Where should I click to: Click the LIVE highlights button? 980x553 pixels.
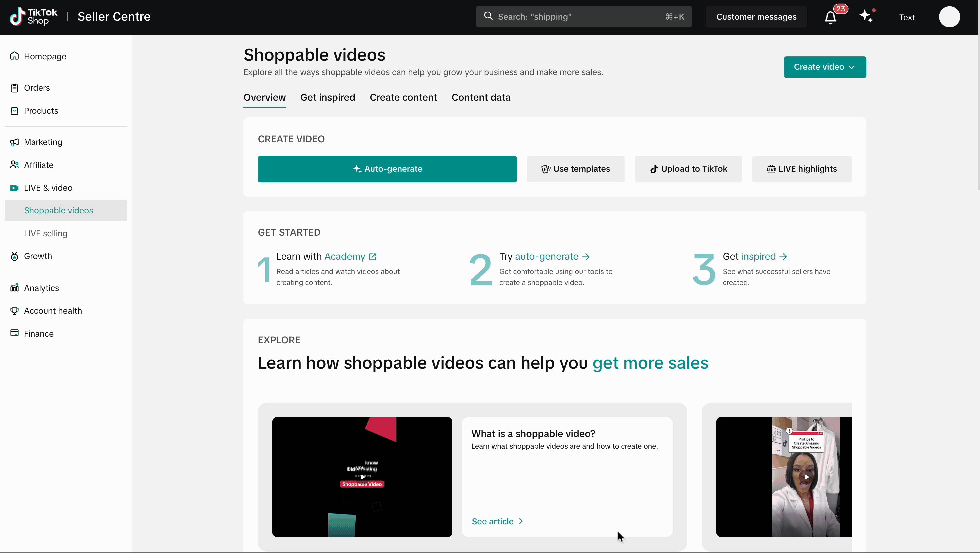click(802, 169)
